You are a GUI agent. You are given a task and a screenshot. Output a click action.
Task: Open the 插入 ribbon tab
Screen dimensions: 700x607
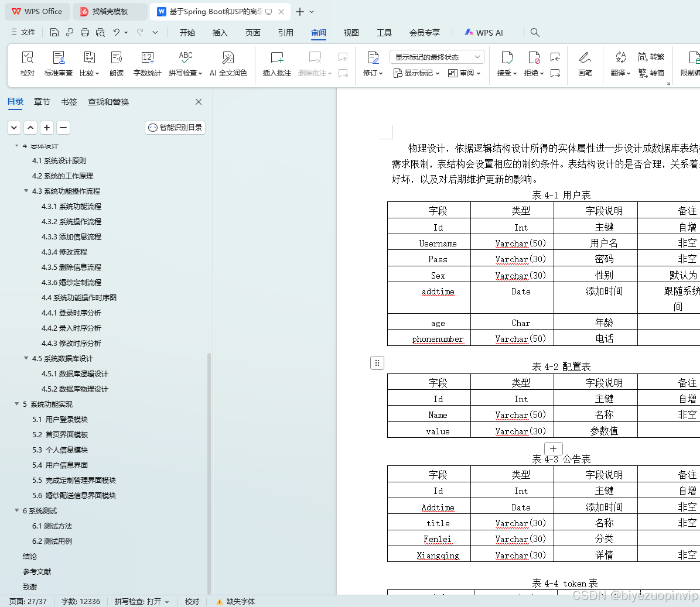[x=220, y=33]
